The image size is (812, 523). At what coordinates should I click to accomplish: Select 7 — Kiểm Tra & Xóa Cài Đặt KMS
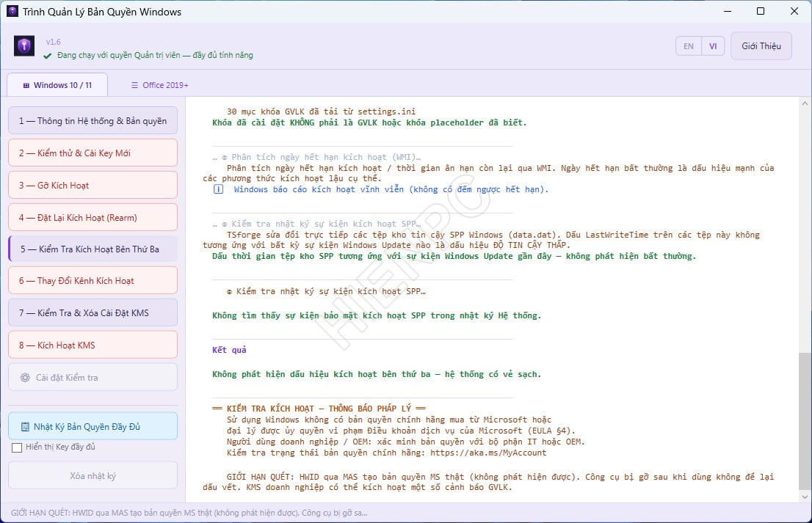(93, 312)
